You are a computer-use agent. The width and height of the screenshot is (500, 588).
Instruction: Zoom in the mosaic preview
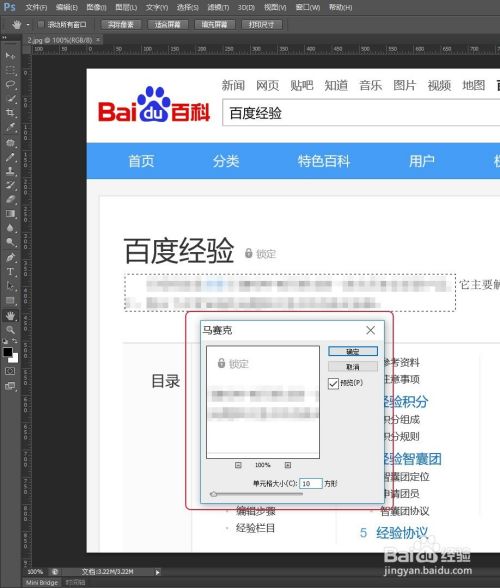coord(288,465)
